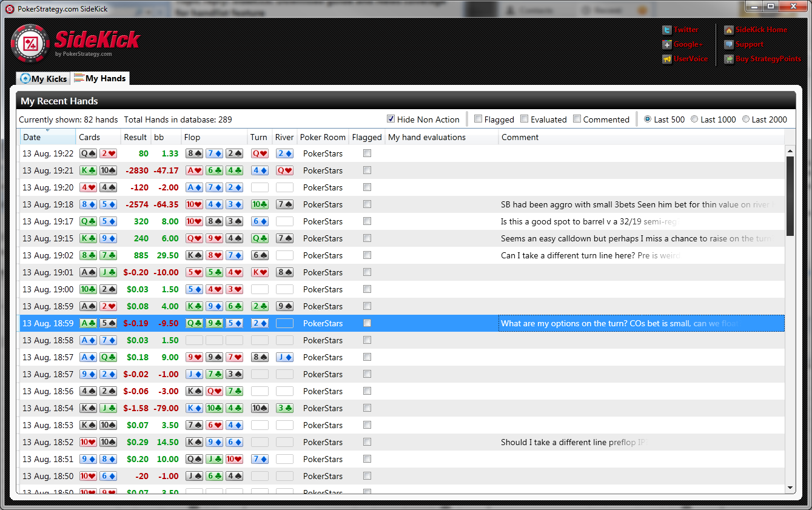Flag the 13 Aug, 19:02 hand
This screenshot has height=510, width=812.
pyautogui.click(x=367, y=255)
